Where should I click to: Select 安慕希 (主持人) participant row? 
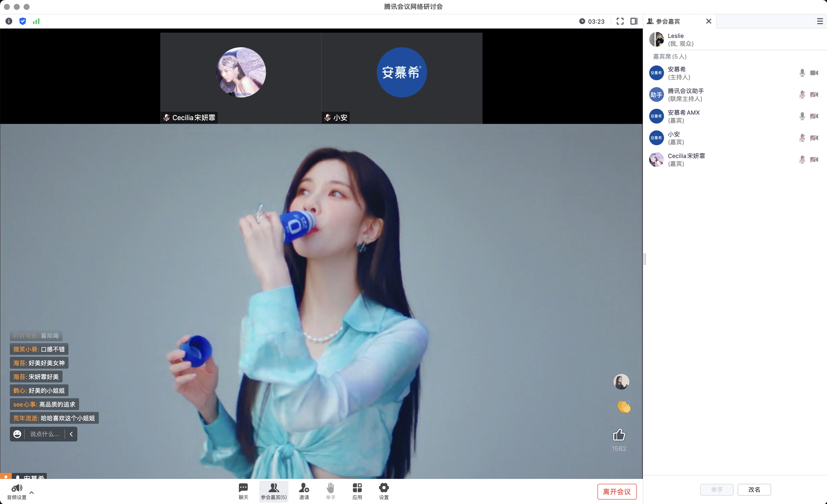point(735,73)
